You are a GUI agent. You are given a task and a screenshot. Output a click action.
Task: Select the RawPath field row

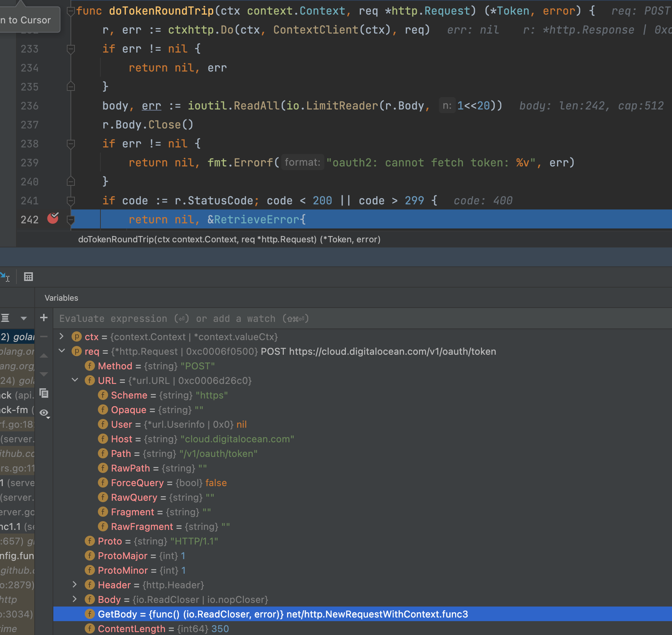[x=362, y=468]
